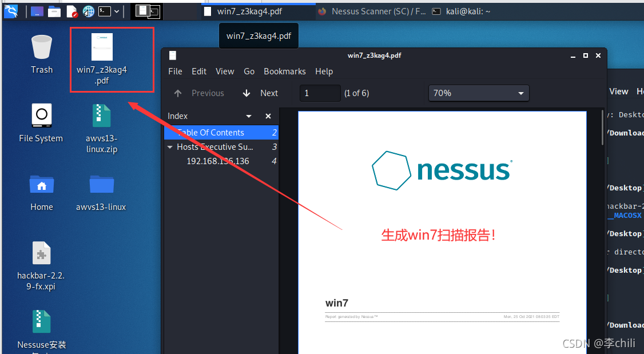Click the show desktop panel icon

(x=37, y=11)
